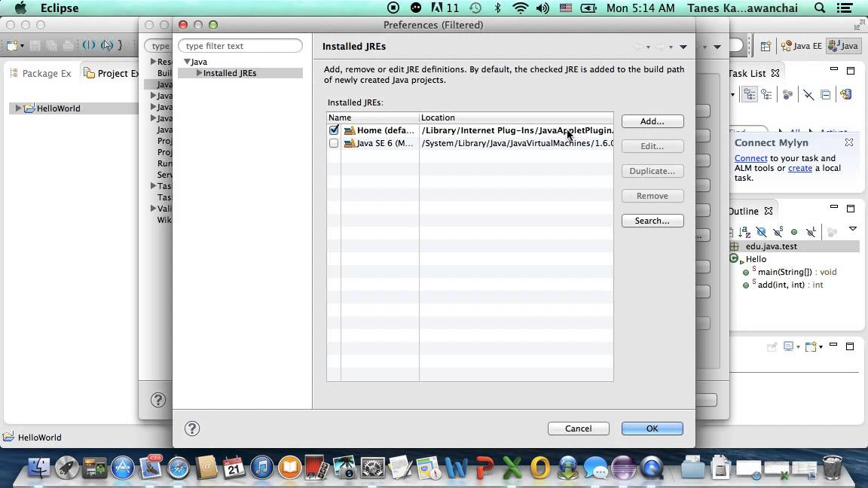Uncheck the Home (default) JRE checkbox

pos(334,130)
